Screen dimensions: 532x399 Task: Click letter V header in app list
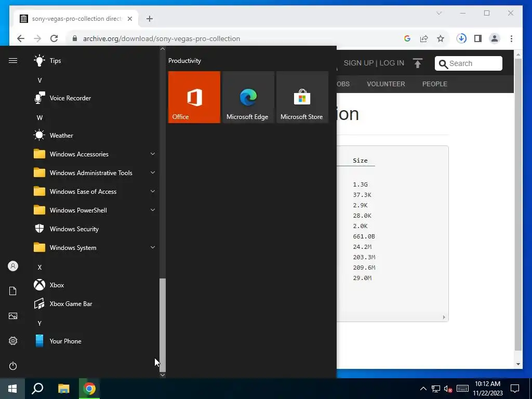39,81
